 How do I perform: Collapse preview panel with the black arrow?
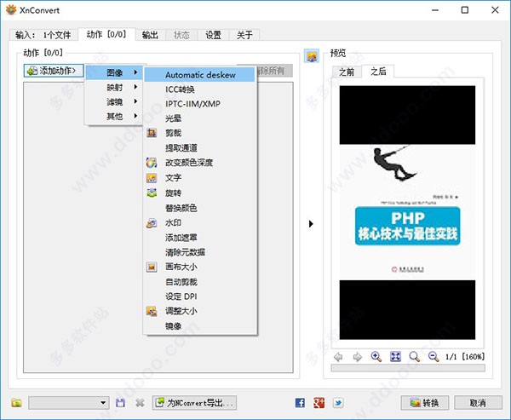click(x=311, y=224)
